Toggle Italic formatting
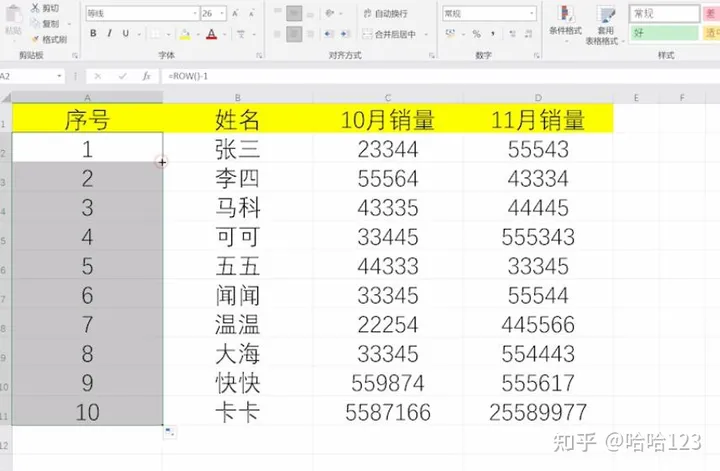The height and width of the screenshot is (471, 720). (x=109, y=33)
